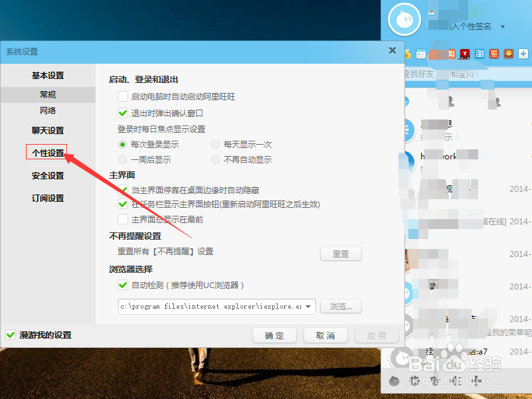
Task: Enable 启动电脑时自动启动阿里旺旺
Action: point(123,96)
